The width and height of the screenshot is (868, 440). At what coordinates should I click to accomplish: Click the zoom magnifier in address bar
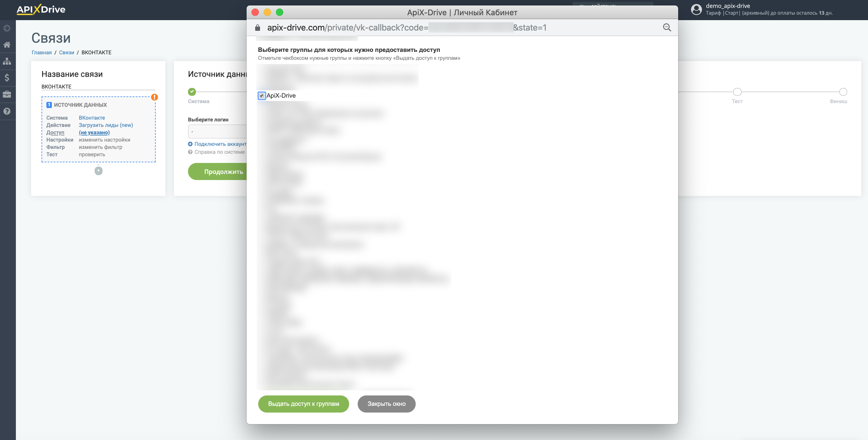[x=667, y=28]
